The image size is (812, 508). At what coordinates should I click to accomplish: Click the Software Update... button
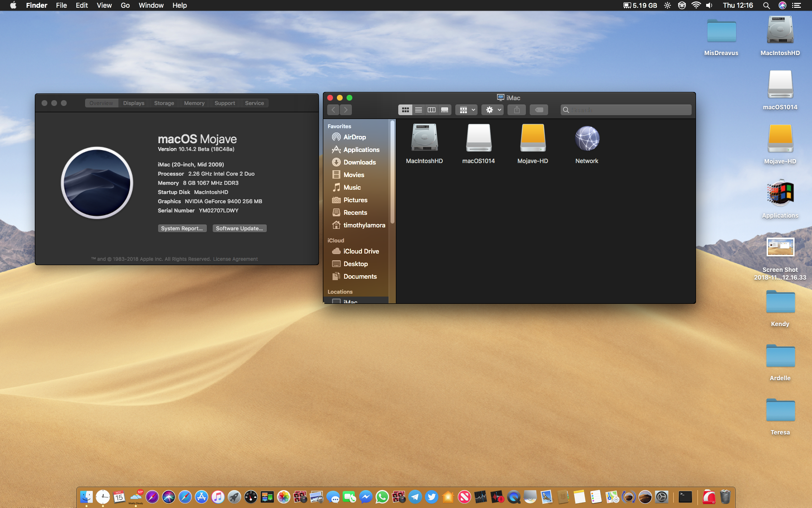[x=239, y=228]
